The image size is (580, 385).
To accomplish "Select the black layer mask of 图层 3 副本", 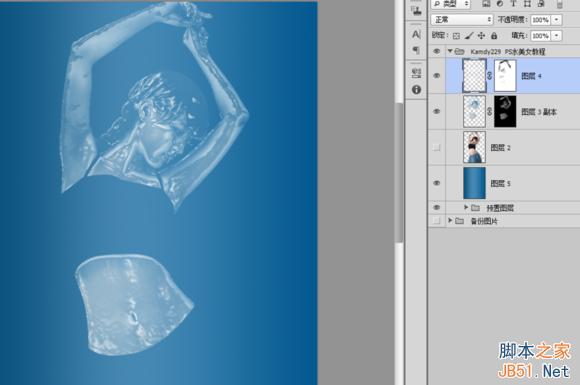I will click(x=505, y=111).
